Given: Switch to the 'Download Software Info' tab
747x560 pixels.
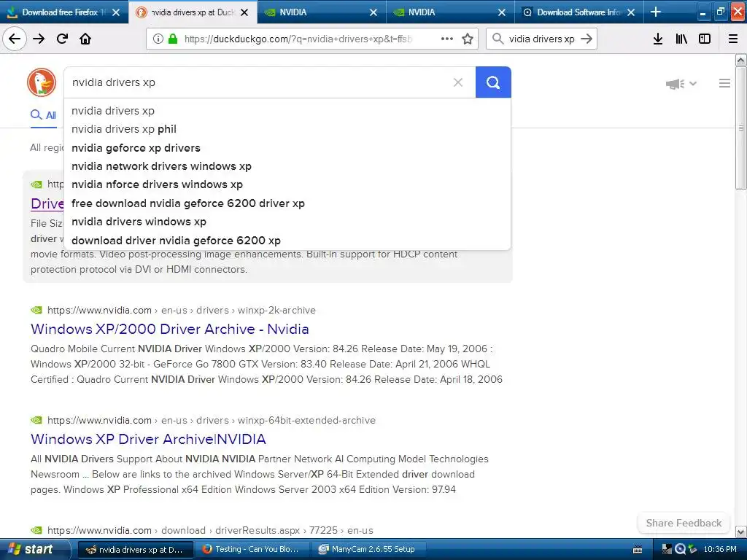Looking at the screenshot, I should [x=578, y=12].
